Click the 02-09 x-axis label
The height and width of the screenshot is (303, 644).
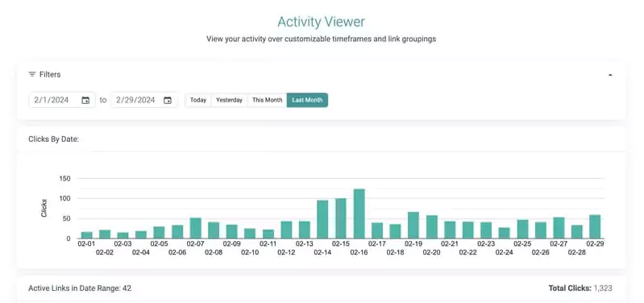(x=231, y=244)
